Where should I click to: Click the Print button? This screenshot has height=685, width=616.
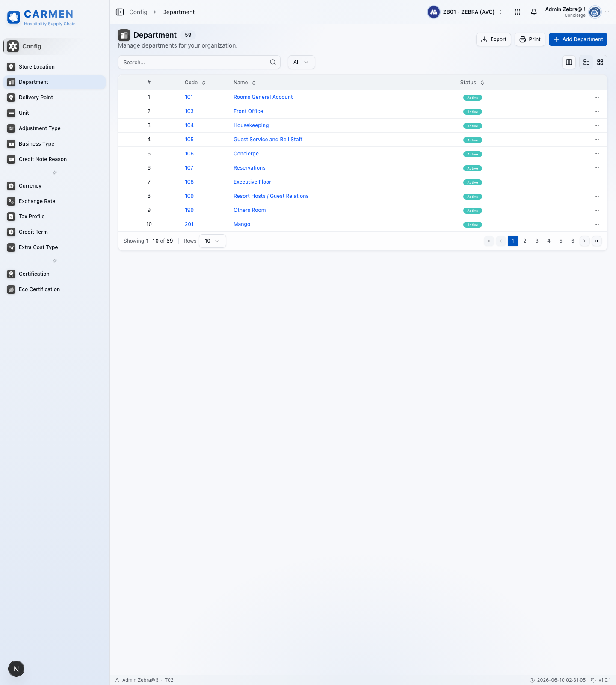coord(530,39)
